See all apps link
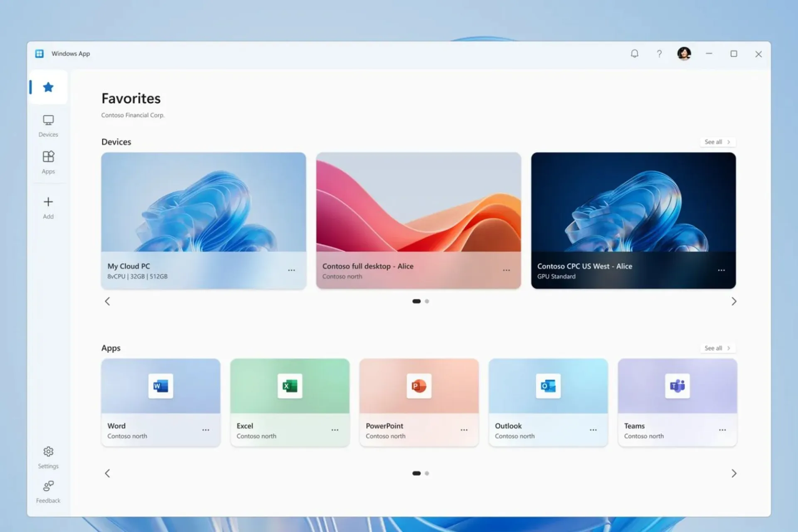This screenshot has width=798, height=532. 718,348
